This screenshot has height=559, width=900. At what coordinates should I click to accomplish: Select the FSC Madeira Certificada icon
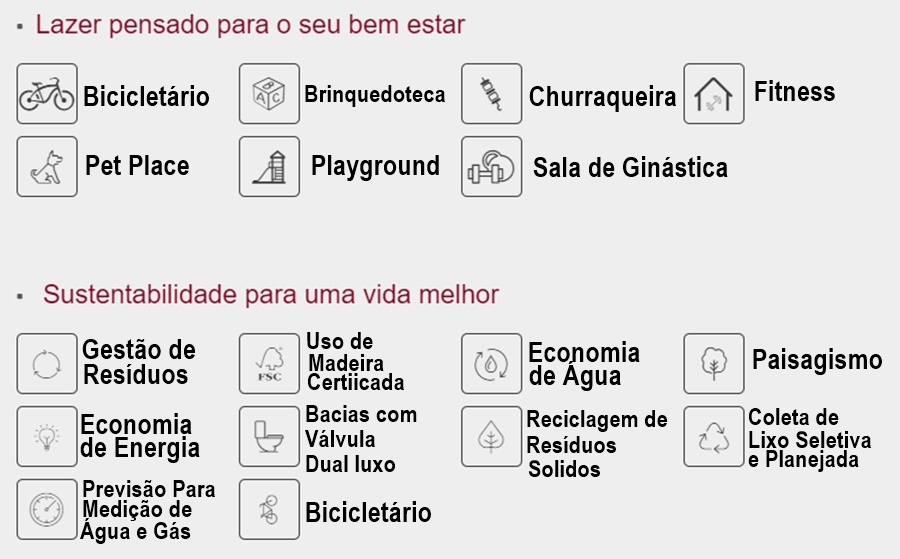click(269, 363)
